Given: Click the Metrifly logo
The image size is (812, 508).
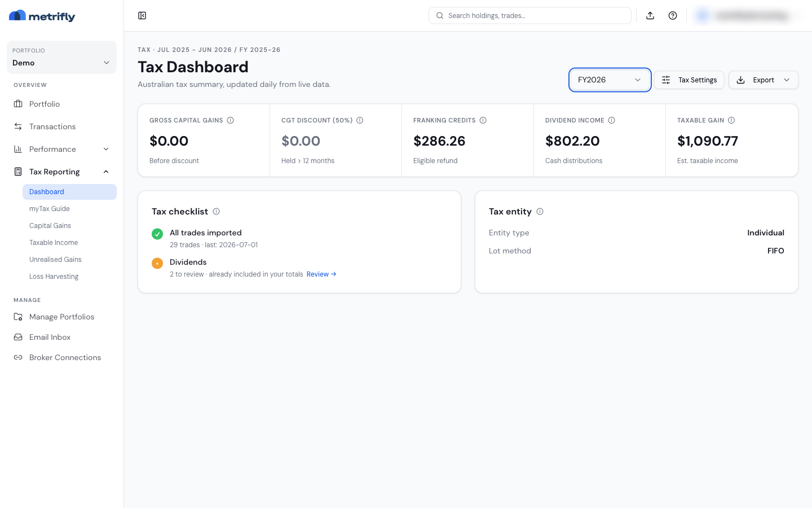Looking at the screenshot, I should 42,16.
